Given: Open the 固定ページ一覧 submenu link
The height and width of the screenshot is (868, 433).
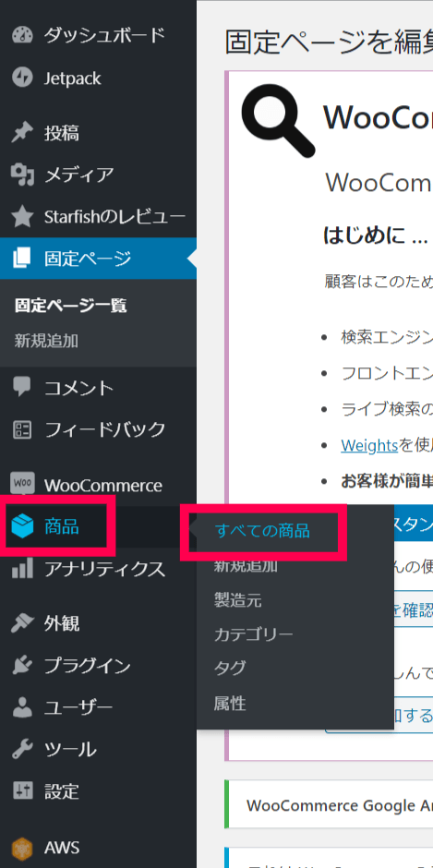Looking at the screenshot, I should pyautogui.click(x=71, y=306).
